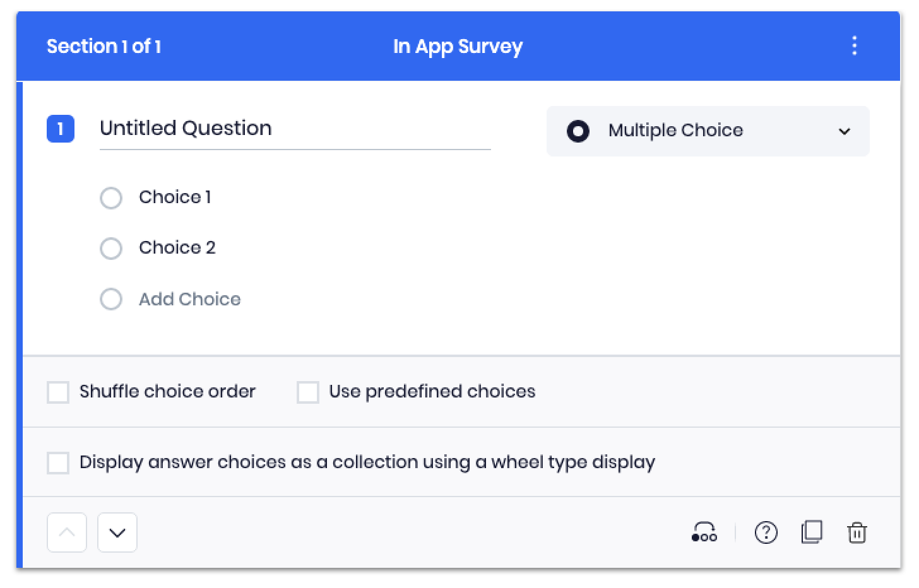The width and height of the screenshot is (919, 588).
Task: Click the Choice 2 label text
Action: tap(177, 248)
